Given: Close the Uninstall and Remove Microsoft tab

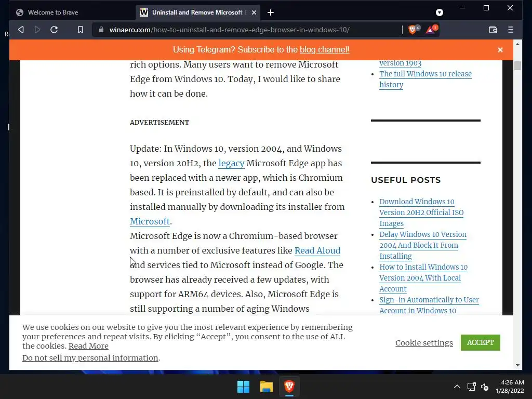Looking at the screenshot, I should tap(254, 12).
